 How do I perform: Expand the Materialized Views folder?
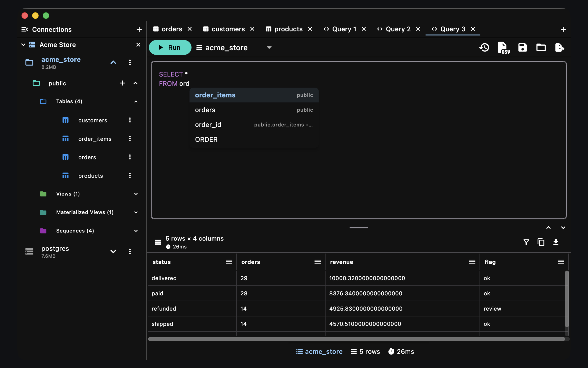pyautogui.click(x=136, y=212)
